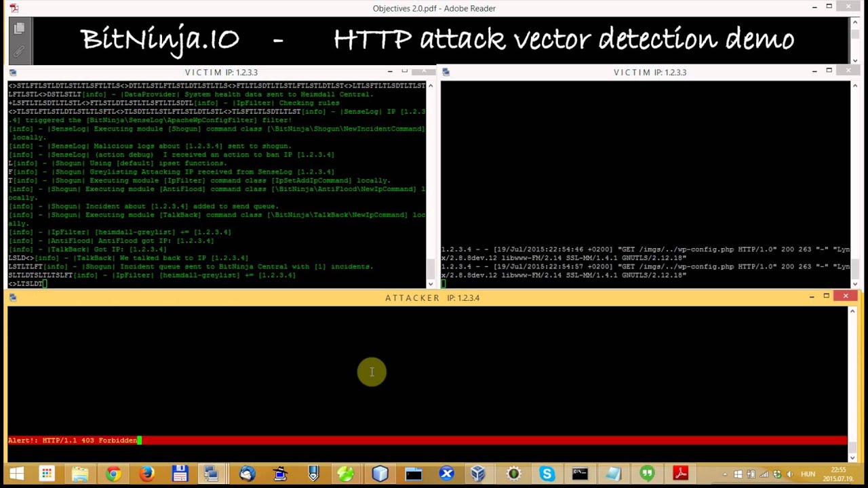
Task: Open the VirtualBox cube taskbar icon
Action: (479, 473)
